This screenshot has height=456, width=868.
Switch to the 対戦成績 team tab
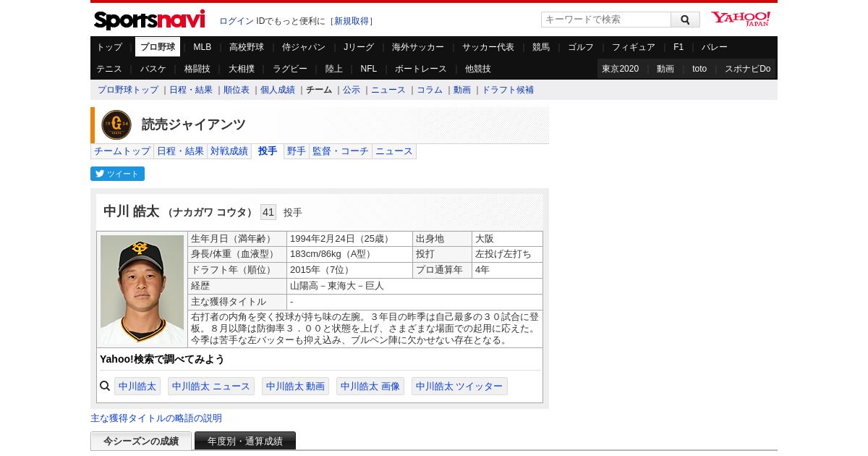pyautogui.click(x=229, y=151)
